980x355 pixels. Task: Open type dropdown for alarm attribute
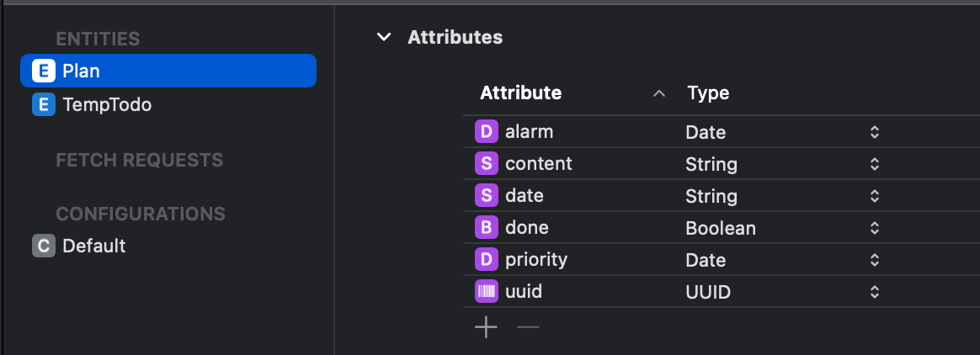[x=875, y=132]
